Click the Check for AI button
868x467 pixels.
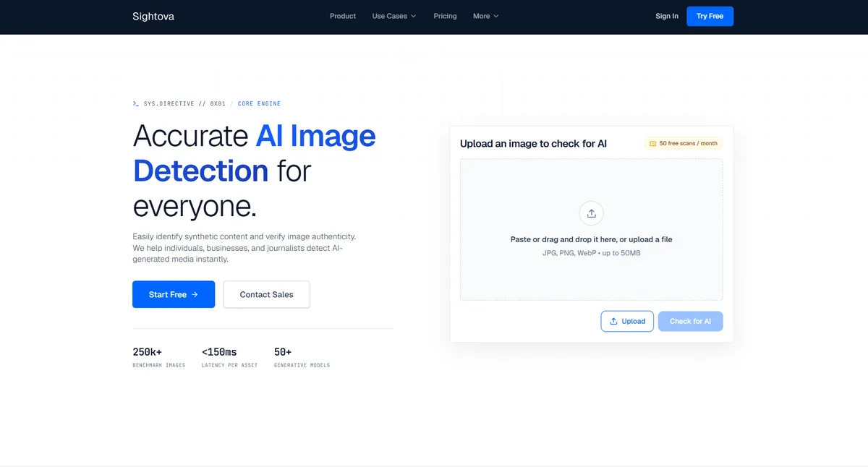coord(690,321)
